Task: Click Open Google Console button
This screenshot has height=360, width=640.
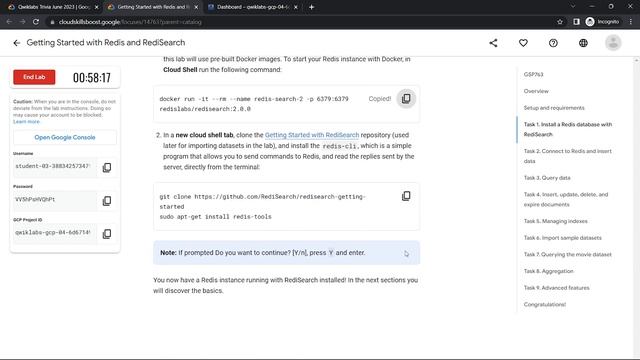Action: [x=65, y=137]
